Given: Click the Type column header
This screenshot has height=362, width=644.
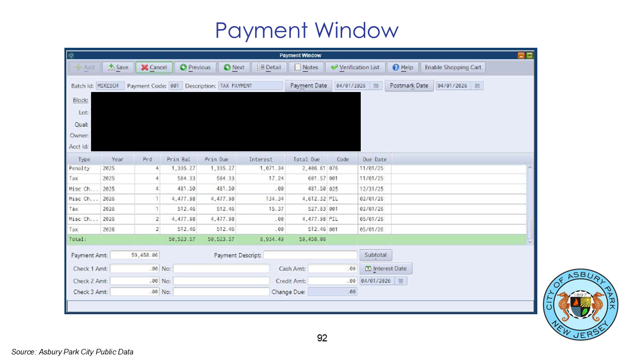Looking at the screenshot, I should coord(84,159).
